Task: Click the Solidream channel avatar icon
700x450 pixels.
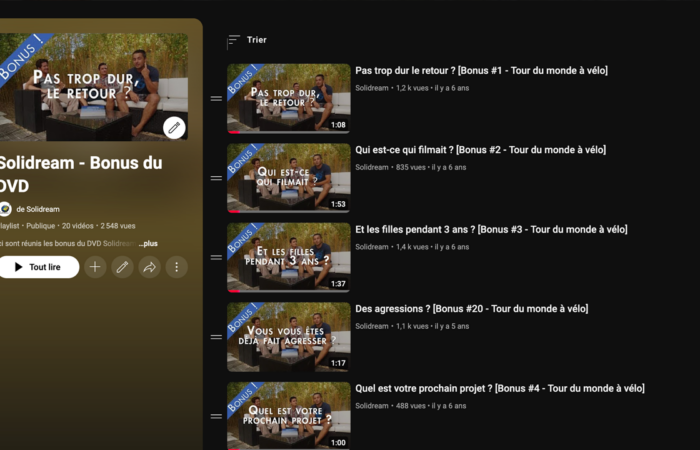Action: click(5, 209)
